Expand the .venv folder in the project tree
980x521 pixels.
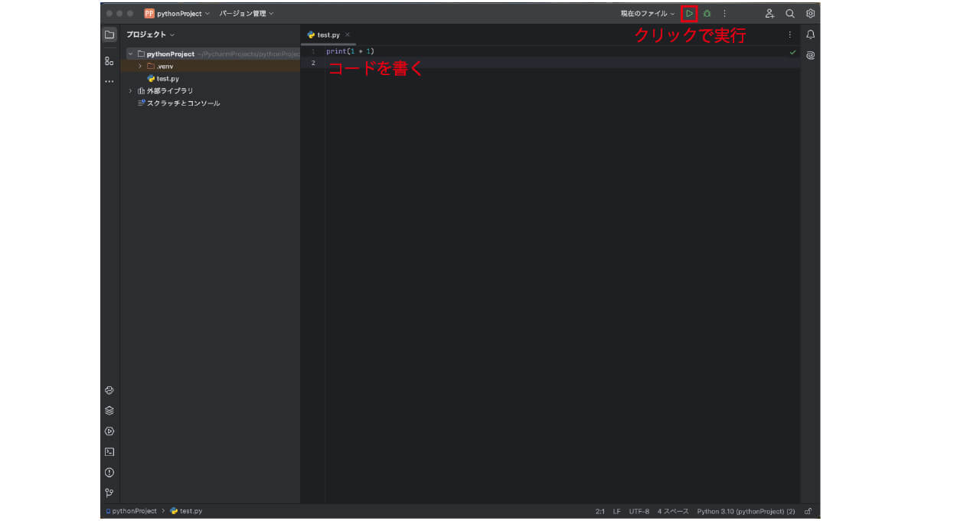click(139, 66)
